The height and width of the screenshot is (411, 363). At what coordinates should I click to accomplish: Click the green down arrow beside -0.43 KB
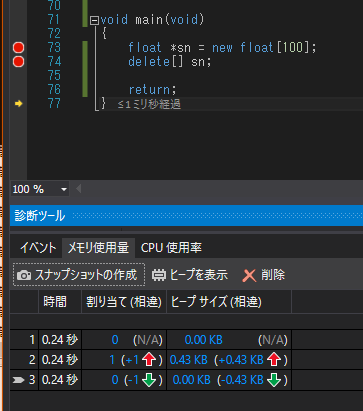click(x=274, y=380)
